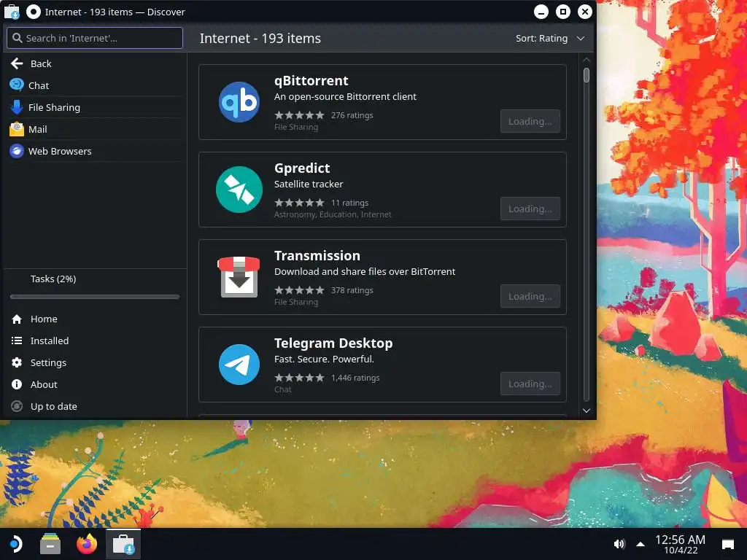
Task: Click the vertical scrollbar handle
Action: tap(587, 75)
